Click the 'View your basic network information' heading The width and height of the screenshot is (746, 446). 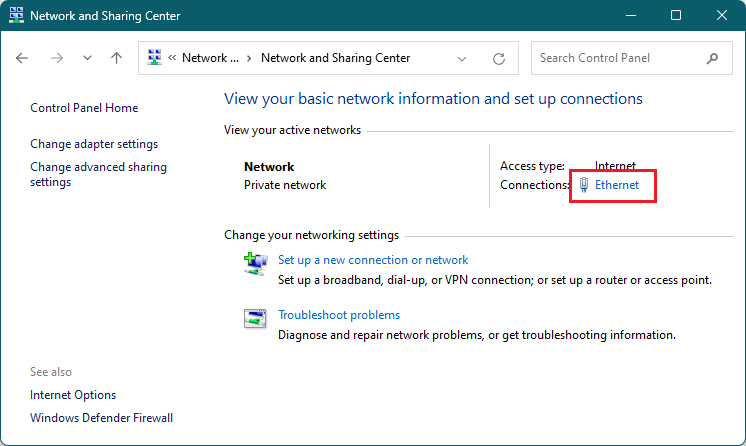[433, 99]
